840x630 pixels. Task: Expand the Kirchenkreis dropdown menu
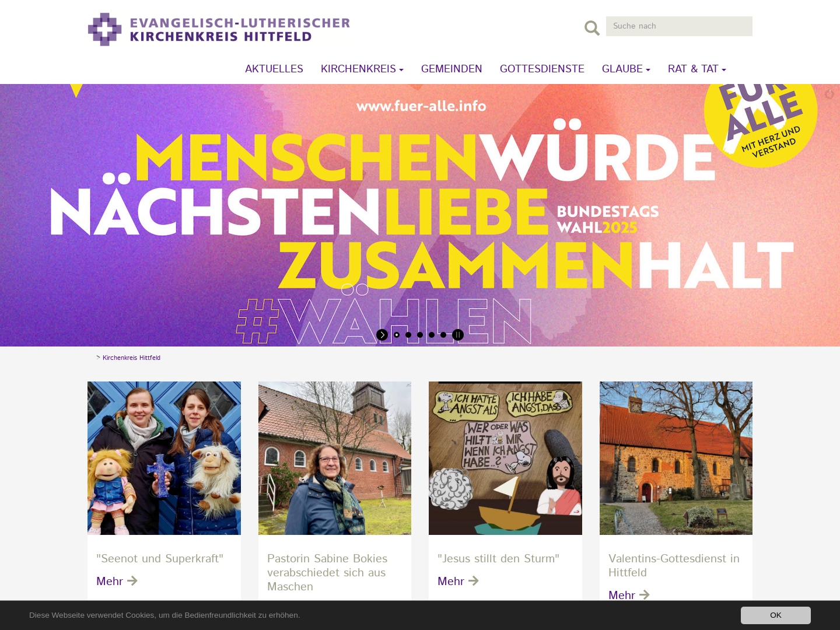point(362,69)
